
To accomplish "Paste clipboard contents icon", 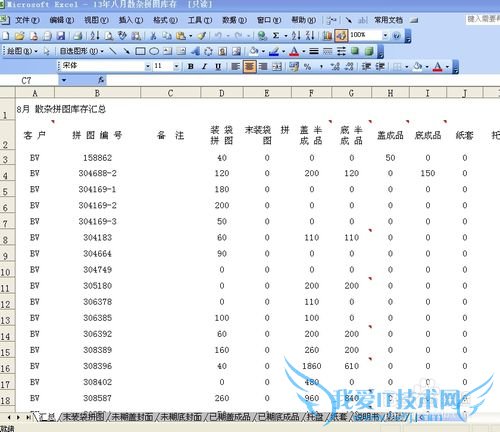I will tap(180, 35).
